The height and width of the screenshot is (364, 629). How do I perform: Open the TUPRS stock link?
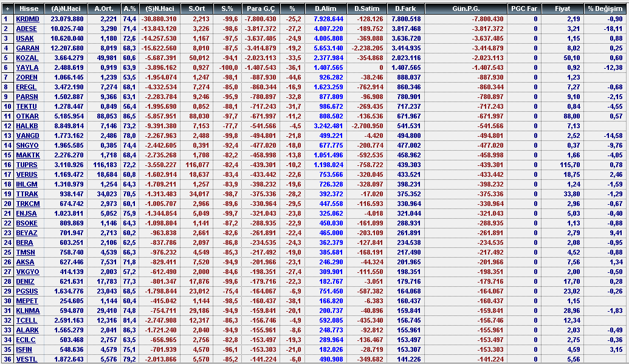pos(27,165)
